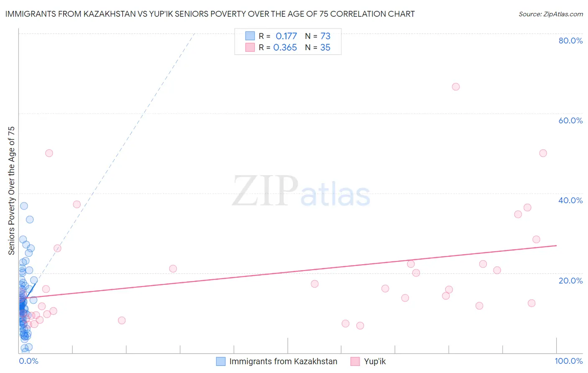Click pink point at 50% near left axis

point(49,153)
